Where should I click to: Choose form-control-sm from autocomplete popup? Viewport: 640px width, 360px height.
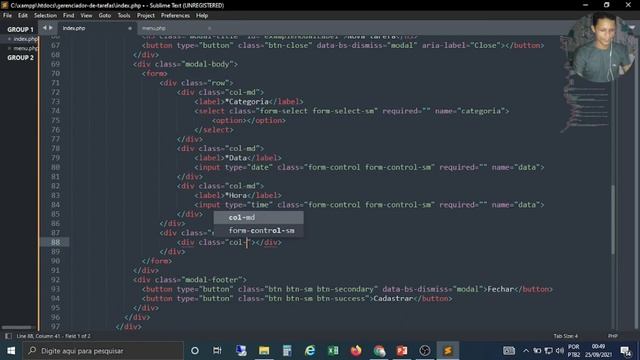258,231
